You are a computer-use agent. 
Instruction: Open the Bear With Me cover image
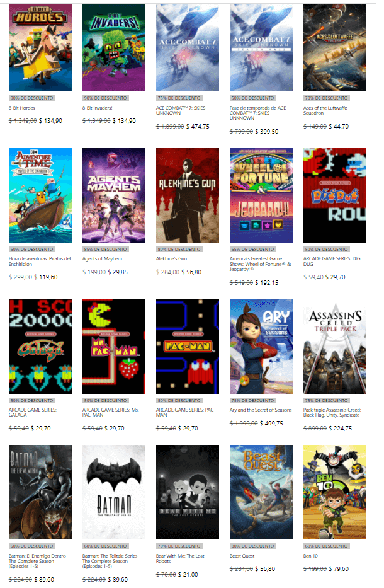pyautogui.click(x=188, y=492)
